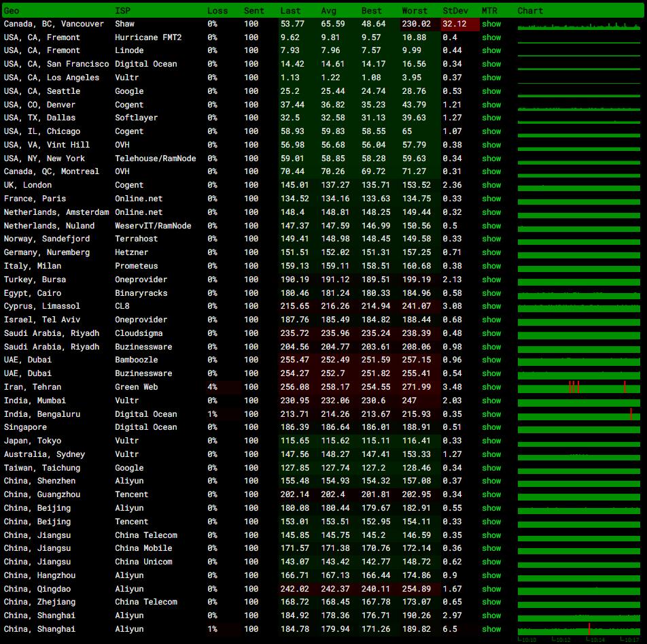Click 'show' for Riyadh Buzinessware row

pos(491,347)
